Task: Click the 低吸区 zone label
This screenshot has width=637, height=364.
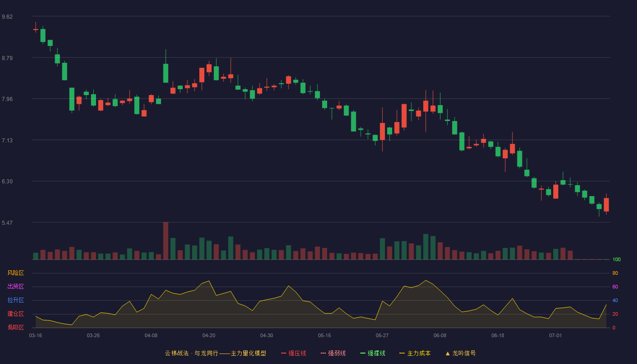Action: coord(15,327)
